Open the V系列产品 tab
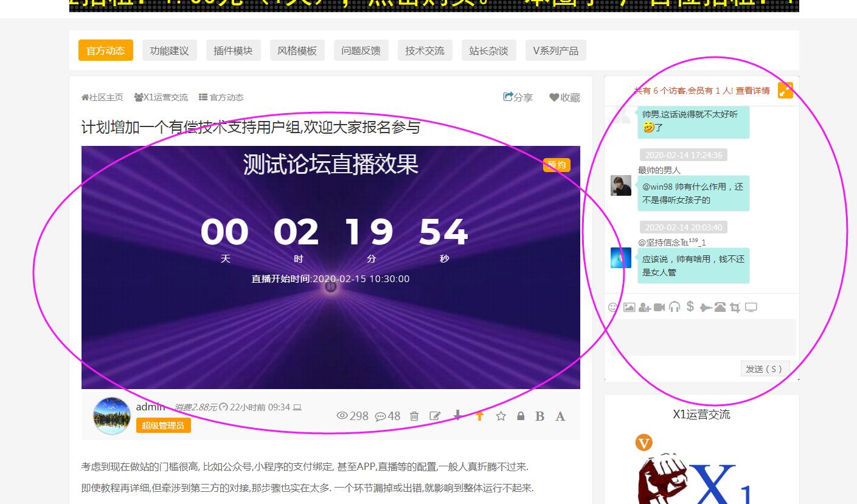The image size is (857, 504). 556,50
